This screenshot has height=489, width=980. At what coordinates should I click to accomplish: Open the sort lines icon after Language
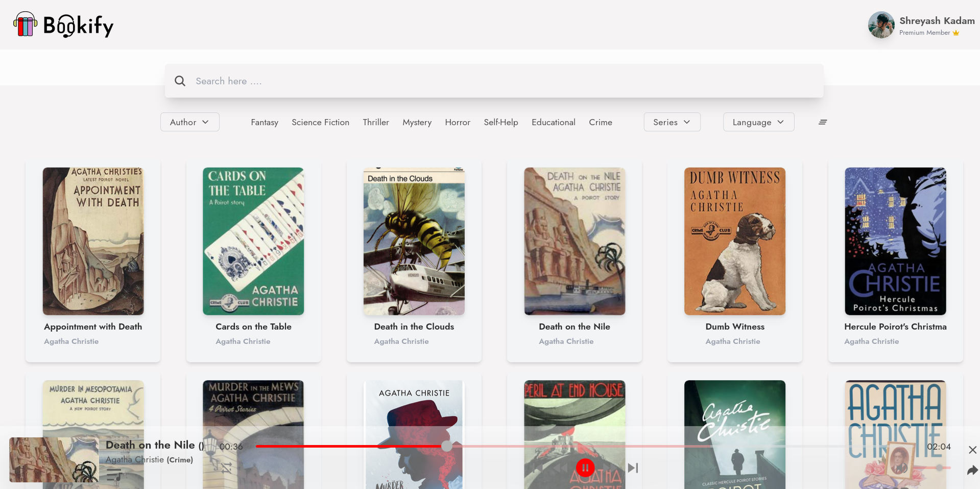click(823, 122)
